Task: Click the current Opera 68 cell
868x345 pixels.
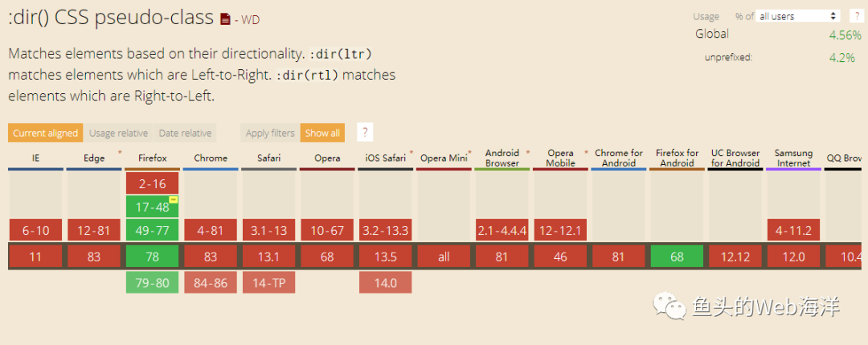Action: coord(327,257)
